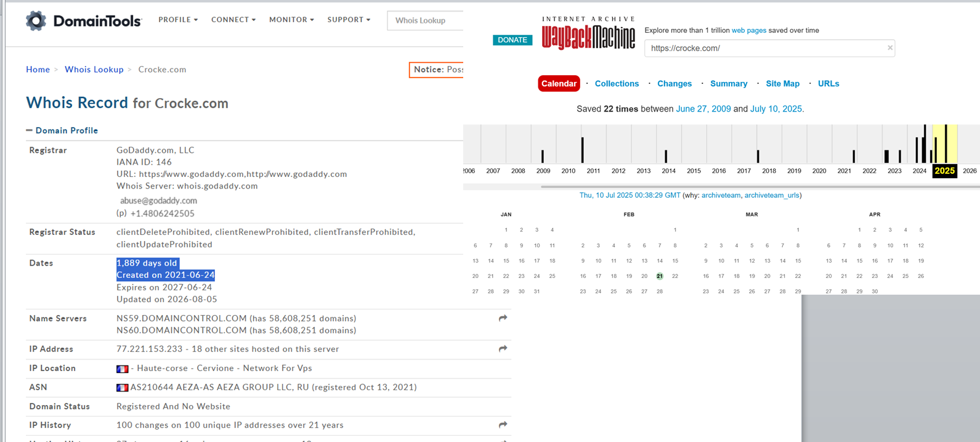The image size is (980, 442).
Task: Clear the Wayback URL field with X
Action: (x=889, y=47)
